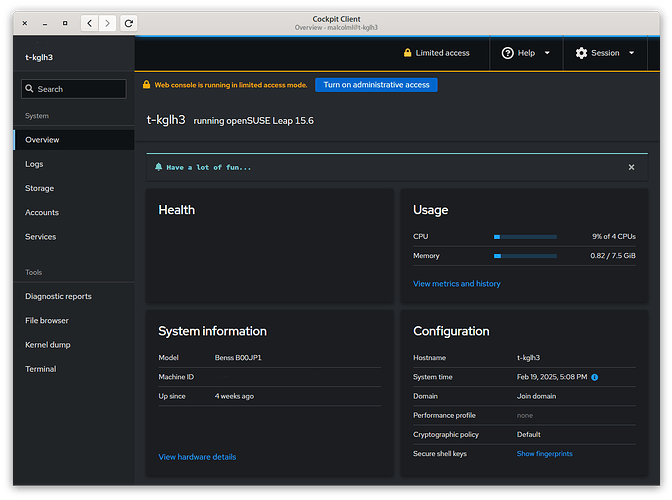Click the Session gear icon

(x=581, y=53)
